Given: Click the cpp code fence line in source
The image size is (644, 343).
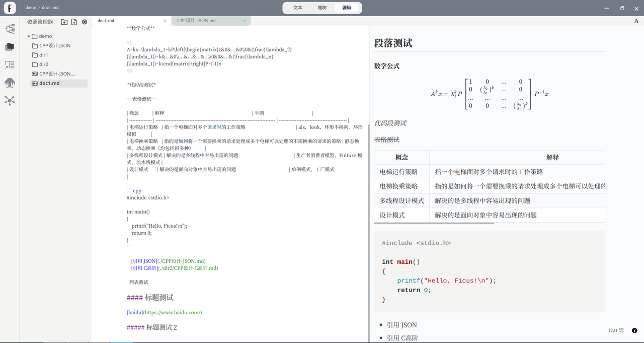Looking at the screenshot, I should 134,191.
